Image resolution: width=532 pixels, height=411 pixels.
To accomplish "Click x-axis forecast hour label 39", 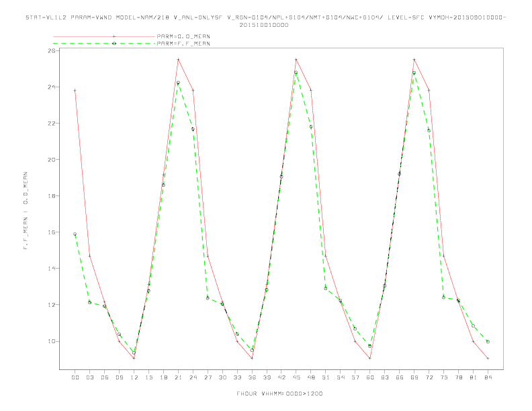I will tap(267, 377).
